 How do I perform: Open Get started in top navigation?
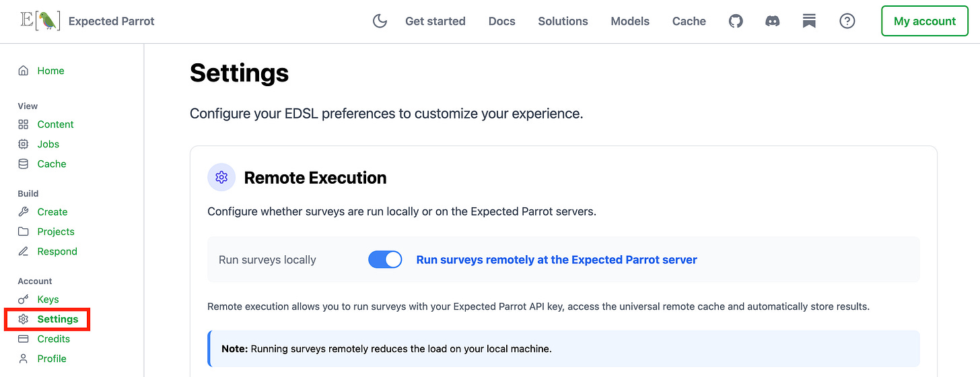point(435,21)
